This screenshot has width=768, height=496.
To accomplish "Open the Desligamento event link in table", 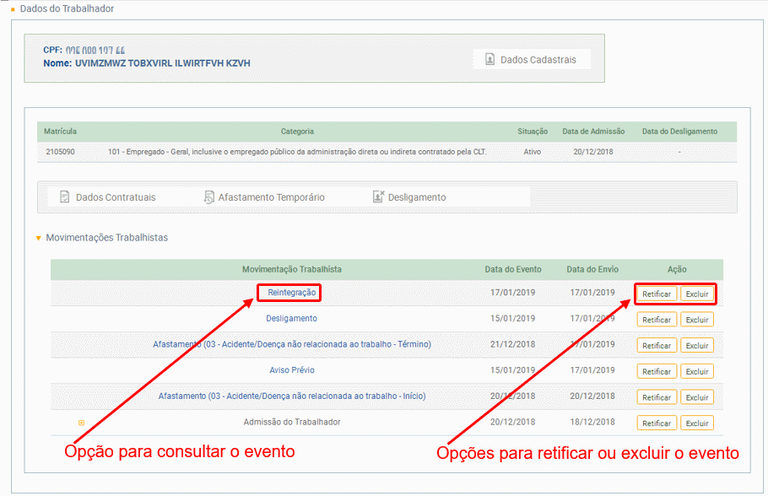I will 291,318.
